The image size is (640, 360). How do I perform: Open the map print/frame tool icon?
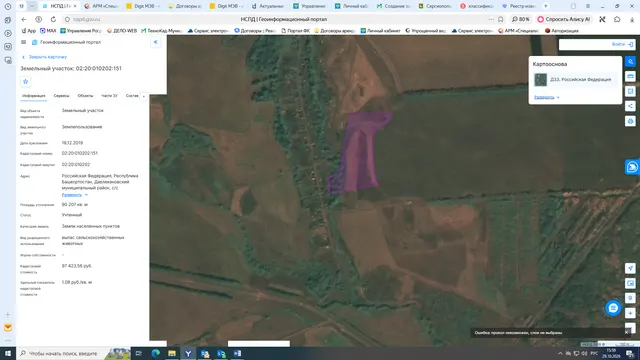tap(630, 91)
